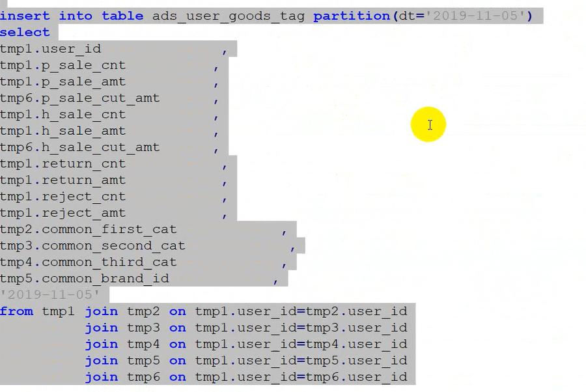Click the 'partition' keyword

tap(352, 16)
